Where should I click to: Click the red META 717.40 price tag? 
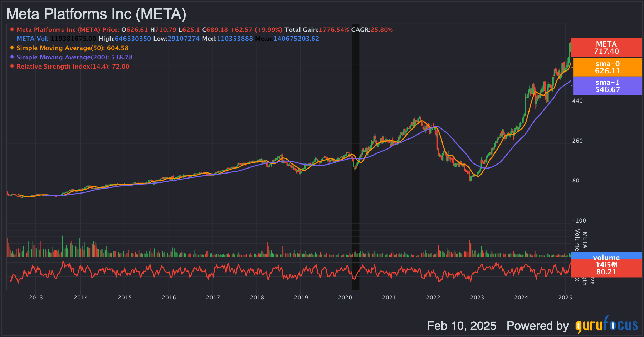pos(606,48)
